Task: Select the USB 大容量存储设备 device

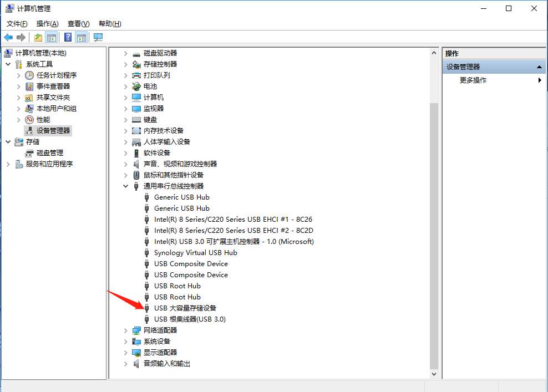Action: [x=185, y=308]
